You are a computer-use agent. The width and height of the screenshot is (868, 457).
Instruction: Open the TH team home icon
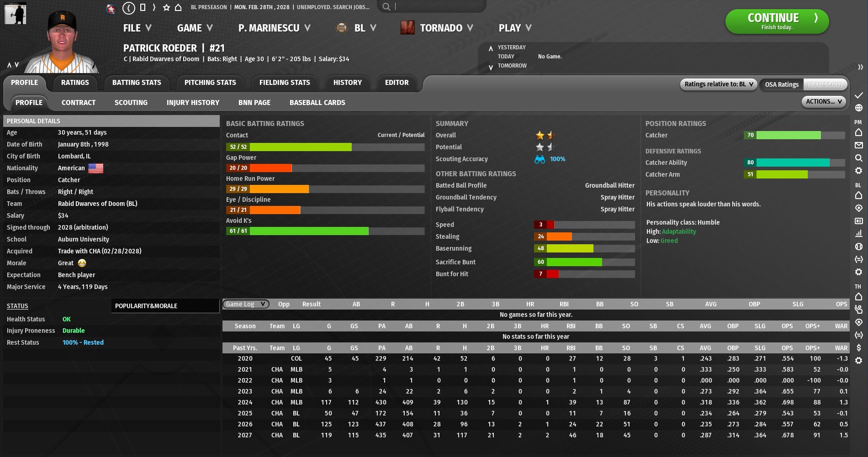tap(859, 297)
